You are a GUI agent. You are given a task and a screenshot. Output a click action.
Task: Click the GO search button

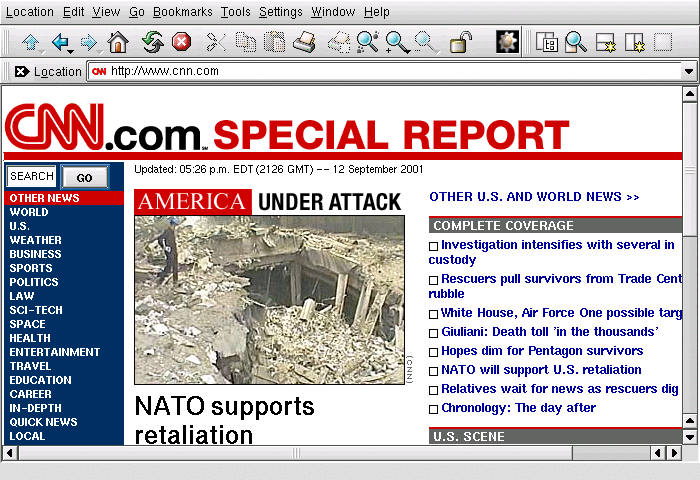point(84,177)
